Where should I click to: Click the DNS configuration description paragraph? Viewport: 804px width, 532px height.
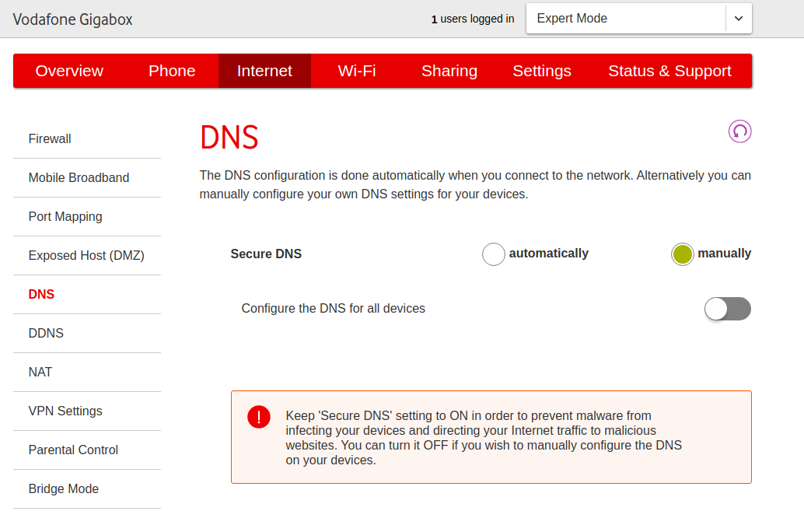coord(475,184)
